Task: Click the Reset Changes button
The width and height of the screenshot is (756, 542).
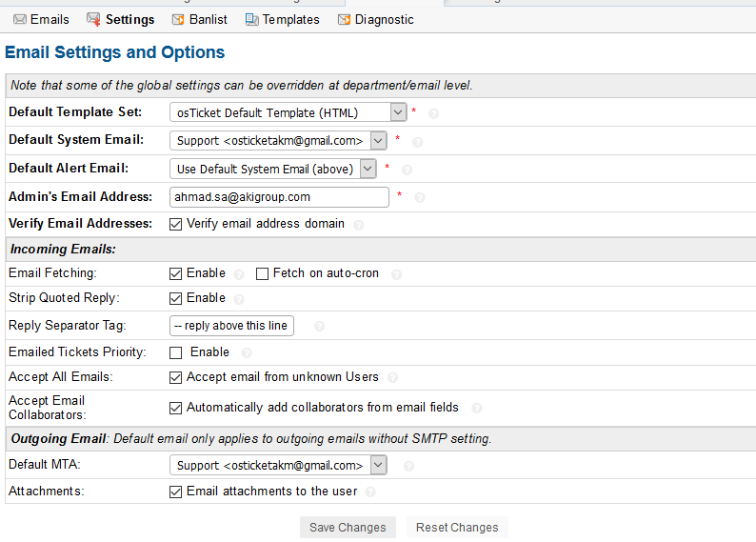Action: pos(457,528)
